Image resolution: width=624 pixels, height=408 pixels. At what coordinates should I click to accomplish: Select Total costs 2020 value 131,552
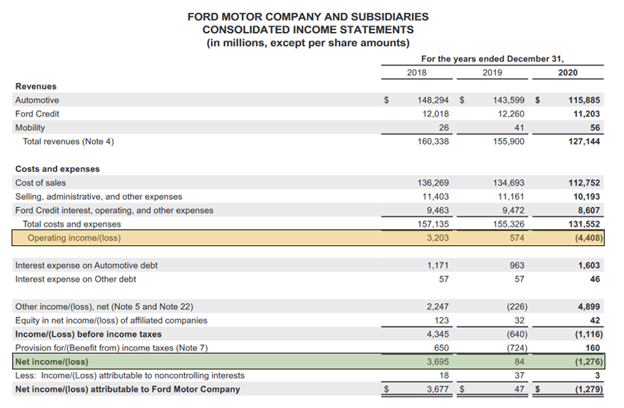(584, 224)
